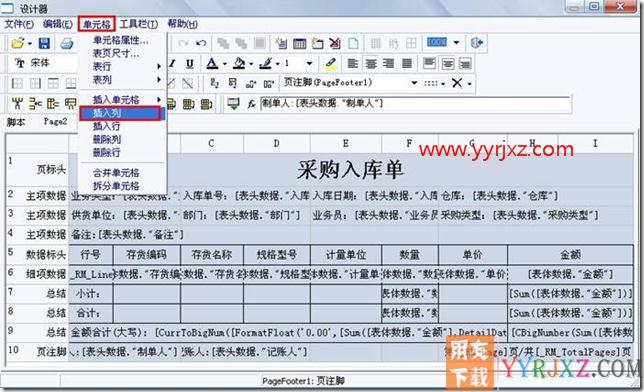Image resolution: width=644 pixels, height=392 pixels.
Task: Choose 表页尺寸... menu entry
Action: click(x=115, y=53)
